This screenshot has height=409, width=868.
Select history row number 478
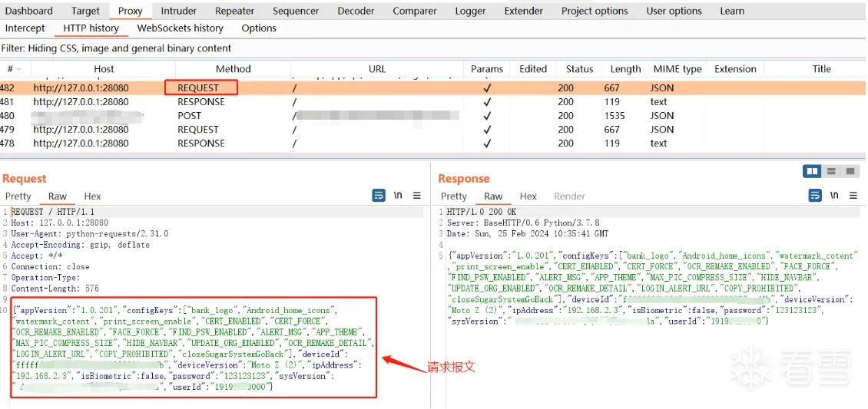tap(433, 143)
